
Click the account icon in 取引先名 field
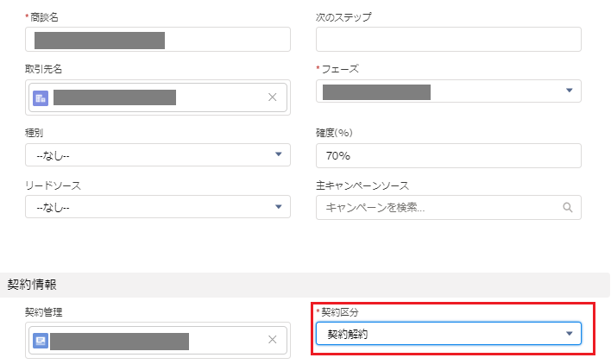[40, 97]
